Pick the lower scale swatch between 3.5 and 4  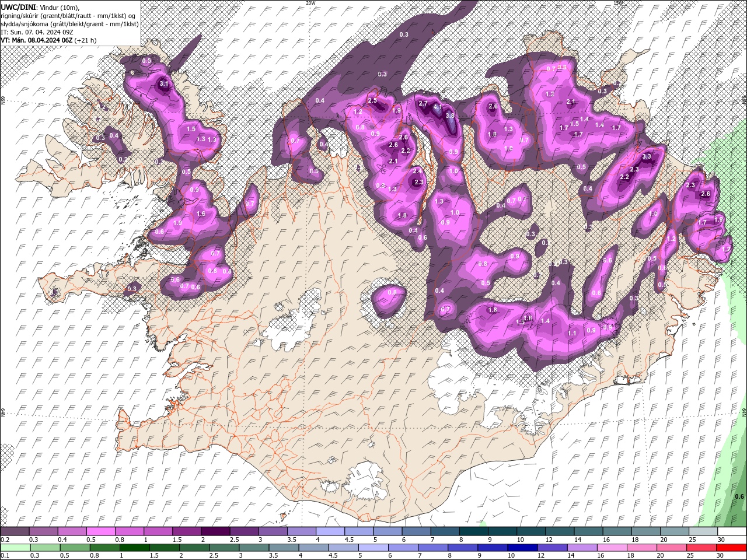[x=284, y=548]
